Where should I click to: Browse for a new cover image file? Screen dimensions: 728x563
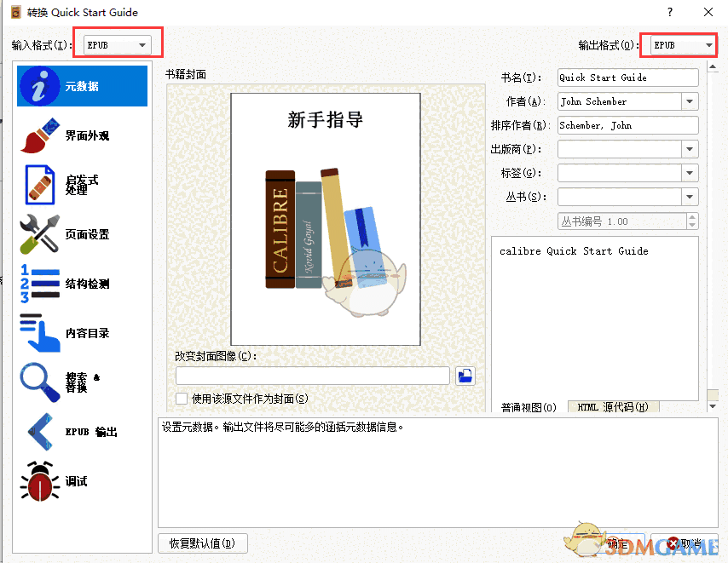tap(465, 376)
